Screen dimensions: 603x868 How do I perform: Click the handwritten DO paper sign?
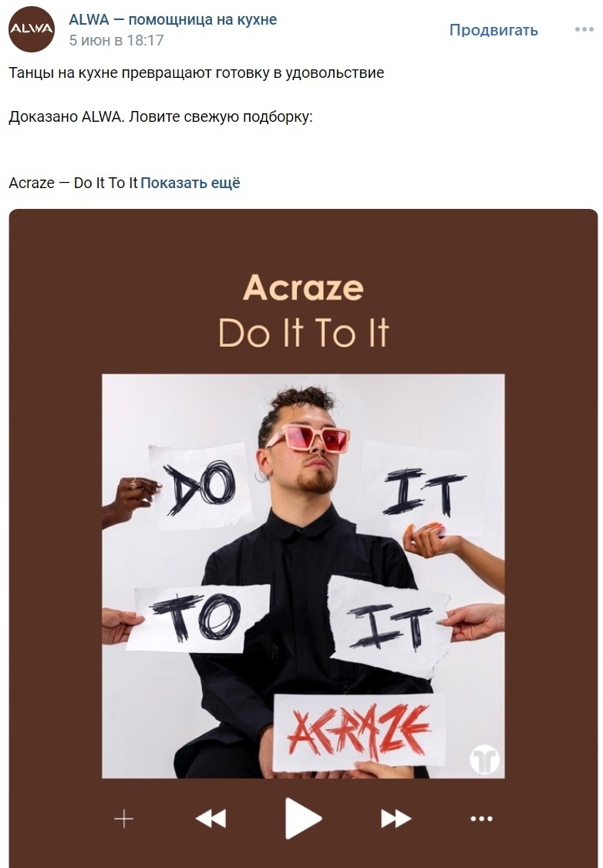[201, 487]
